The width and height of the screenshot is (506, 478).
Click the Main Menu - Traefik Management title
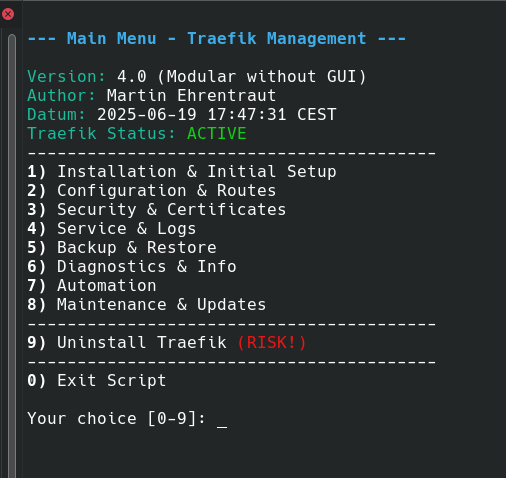pos(217,39)
